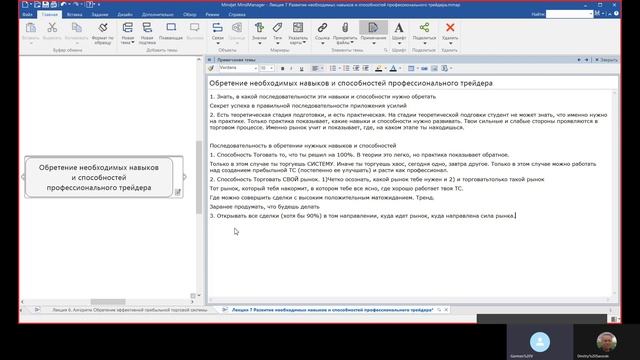Click insert hyperlink icon in notes toolbar

point(424,69)
